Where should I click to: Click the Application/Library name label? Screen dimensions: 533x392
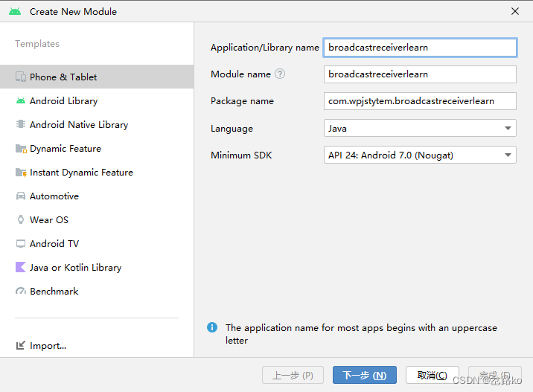(265, 48)
